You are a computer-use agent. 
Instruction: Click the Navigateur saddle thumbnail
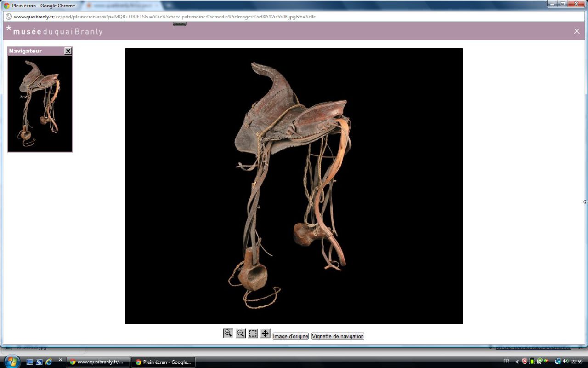40,103
